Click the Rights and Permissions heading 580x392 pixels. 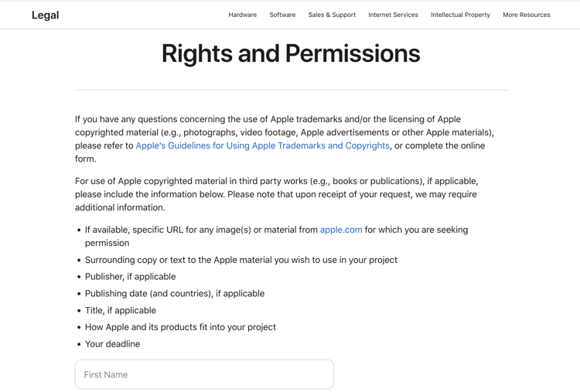tap(291, 53)
